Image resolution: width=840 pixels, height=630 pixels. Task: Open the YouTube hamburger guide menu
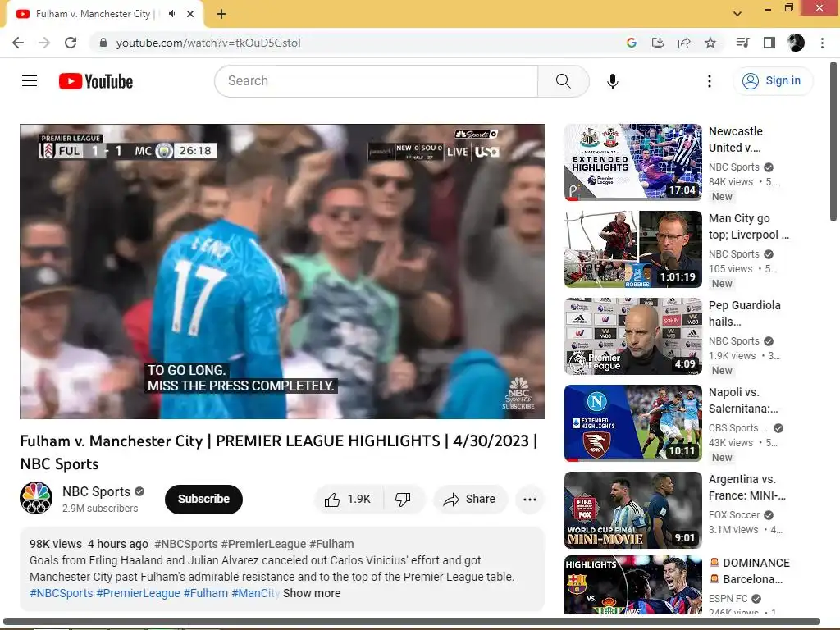coord(30,81)
